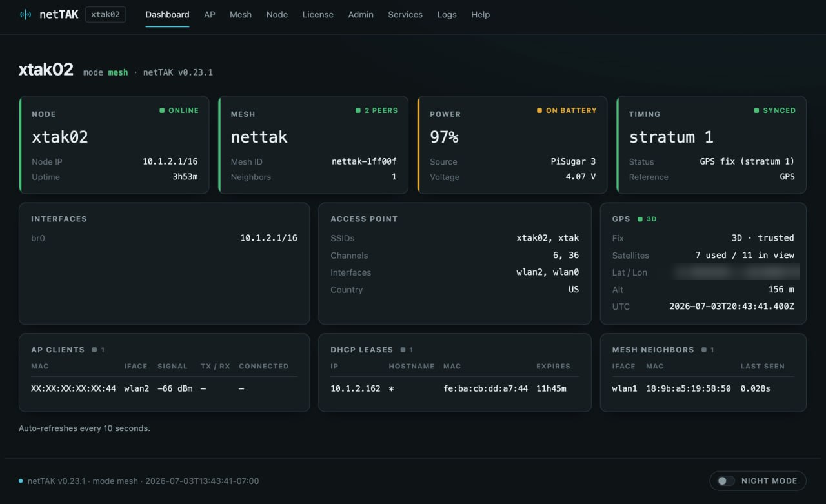Click the DHCP lease IP 10.1.2.162
Viewport: 826px width, 504px height.
click(356, 388)
